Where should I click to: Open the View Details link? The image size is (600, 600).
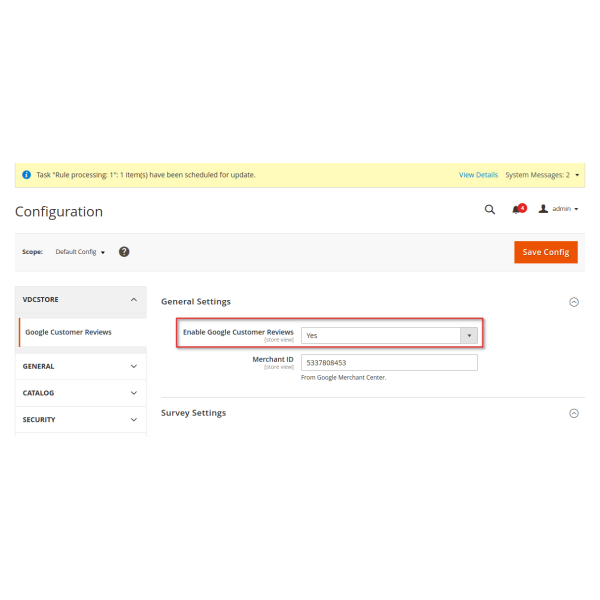tap(478, 174)
